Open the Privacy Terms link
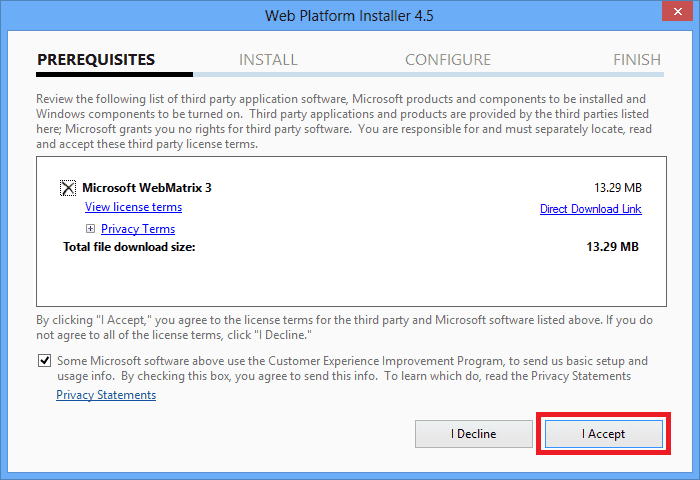Image resolution: width=700 pixels, height=480 pixels. pos(138,229)
